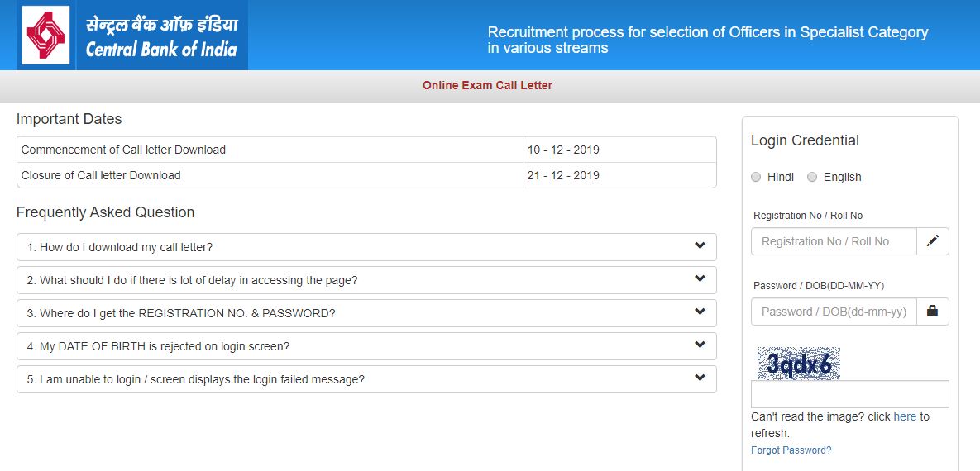The width and height of the screenshot is (980, 471).
Task: Click the pencil icon beside Registration No
Action: coord(933,241)
